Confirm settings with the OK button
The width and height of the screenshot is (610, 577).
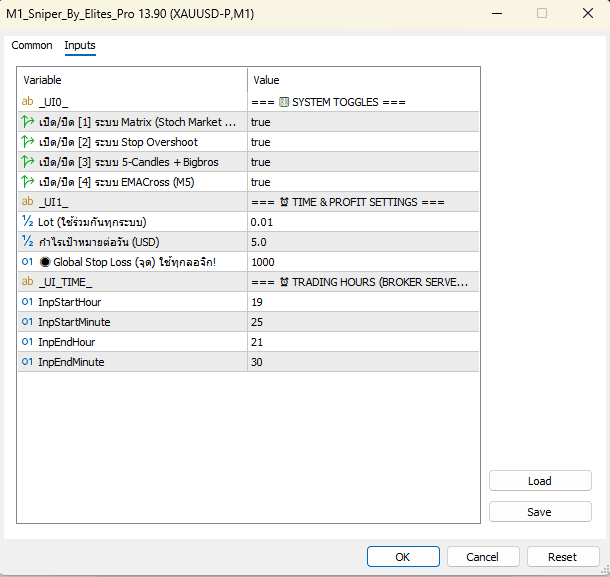(x=403, y=557)
